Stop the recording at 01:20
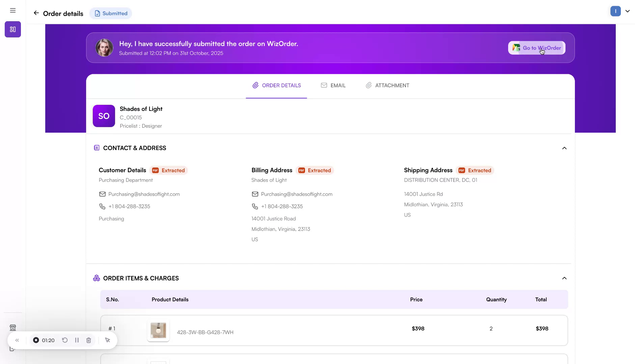Image resolution: width=635 pixels, height=364 pixels. pos(35,340)
